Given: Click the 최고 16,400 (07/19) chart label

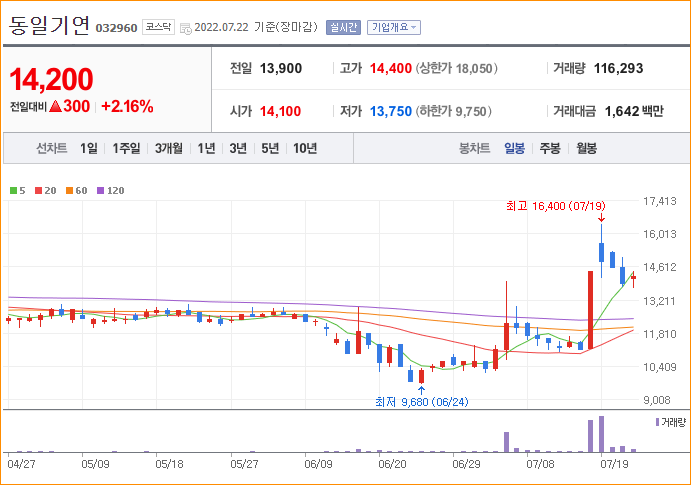Looking at the screenshot, I should (x=556, y=206).
